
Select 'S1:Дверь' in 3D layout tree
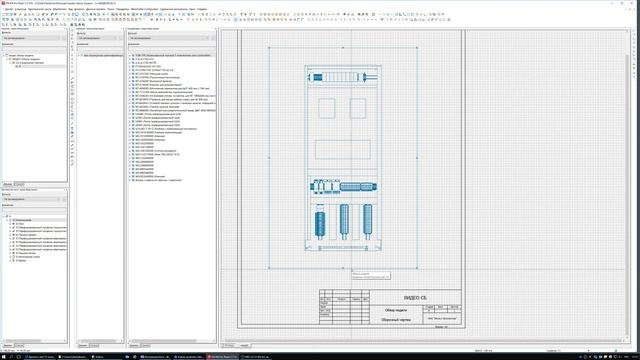(x=20, y=260)
